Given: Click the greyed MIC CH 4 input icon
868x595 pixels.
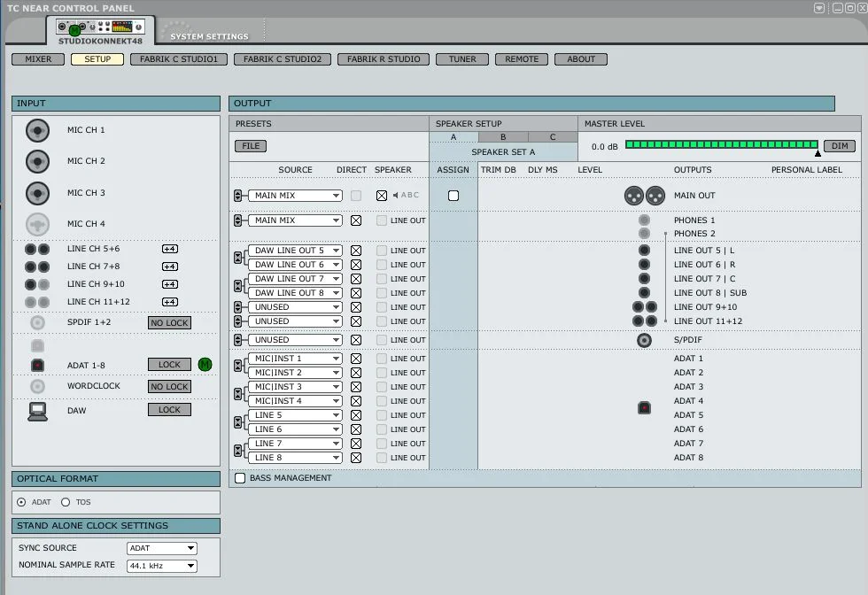Looking at the screenshot, I should pyautogui.click(x=37, y=224).
